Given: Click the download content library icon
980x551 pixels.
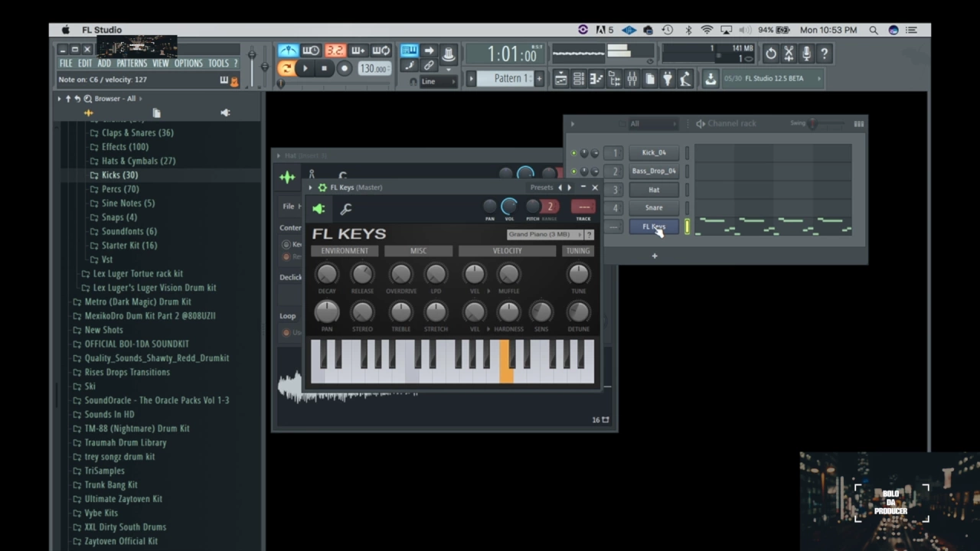Looking at the screenshot, I should (x=710, y=79).
